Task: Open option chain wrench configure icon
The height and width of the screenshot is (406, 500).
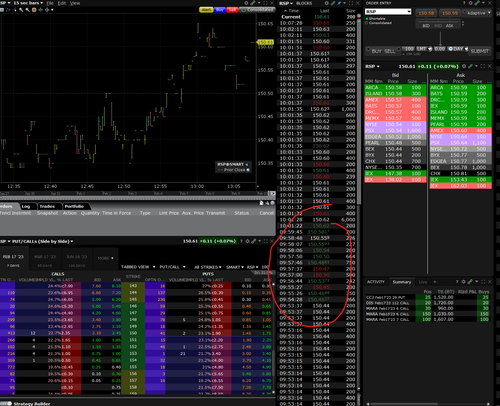Action: [254, 241]
